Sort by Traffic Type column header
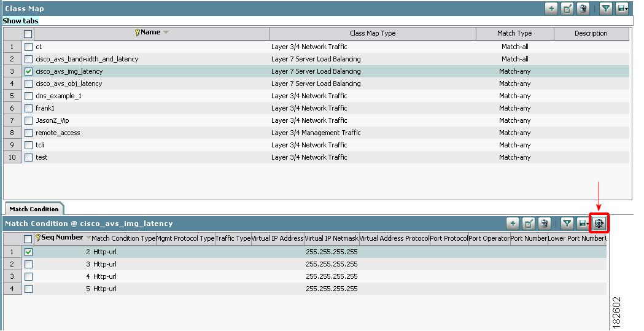The image size is (644, 331). [233, 239]
